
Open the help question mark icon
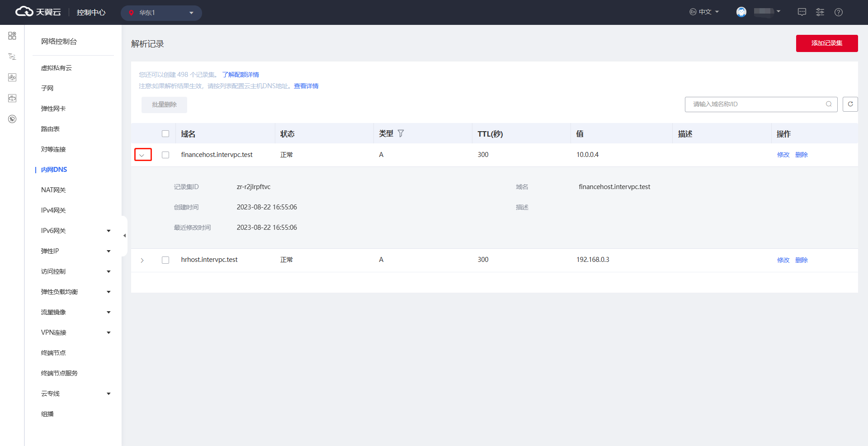[838, 12]
